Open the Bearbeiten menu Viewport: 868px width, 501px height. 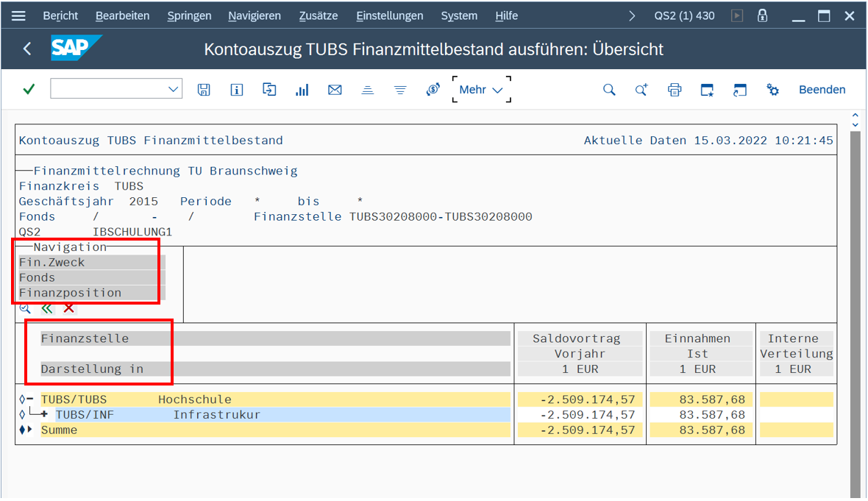point(122,15)
